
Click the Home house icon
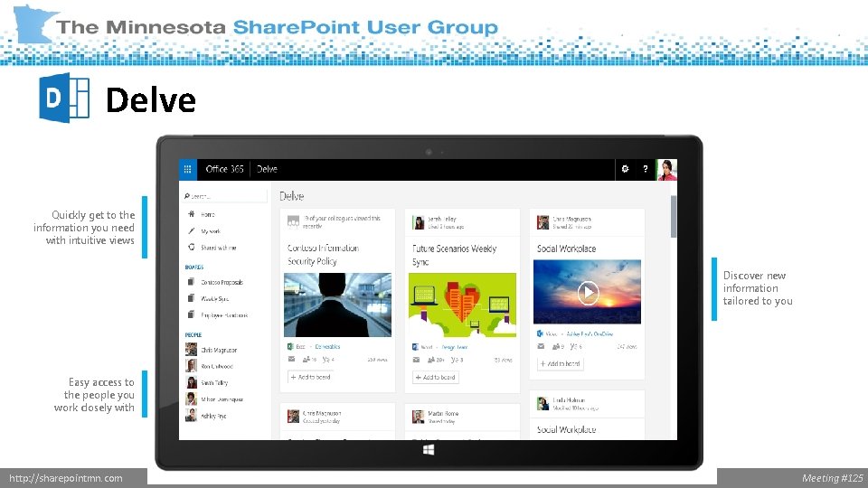click(x=192, y=213)
